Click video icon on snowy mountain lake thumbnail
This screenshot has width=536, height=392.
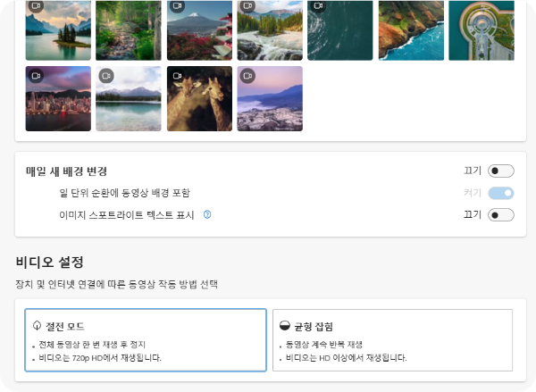[106, 76]
